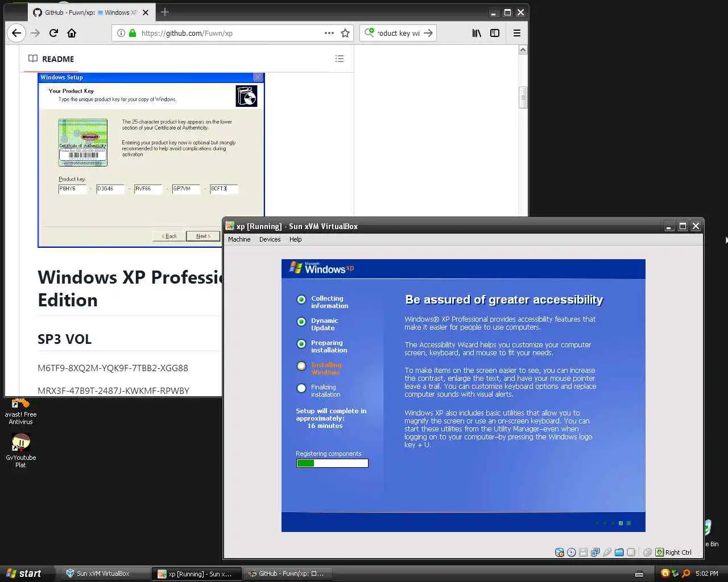Viewport: 728px width, 582px height.
Task: Click the README book icon
Action: 33,59
